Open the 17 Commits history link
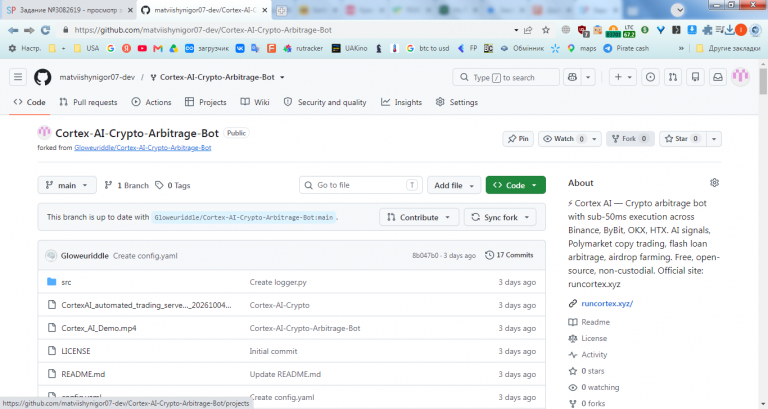The height and width of the screenshot is (409, 768). 509,255
